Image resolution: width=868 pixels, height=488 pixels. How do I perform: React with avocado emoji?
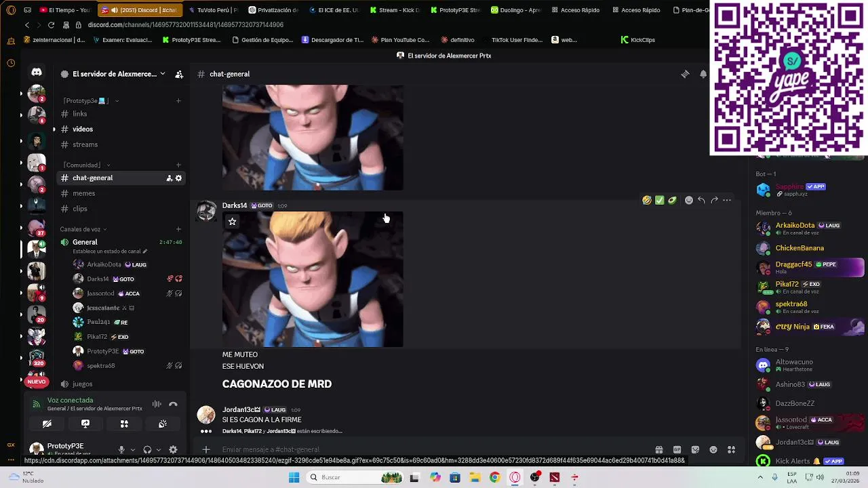click(672, 200)
